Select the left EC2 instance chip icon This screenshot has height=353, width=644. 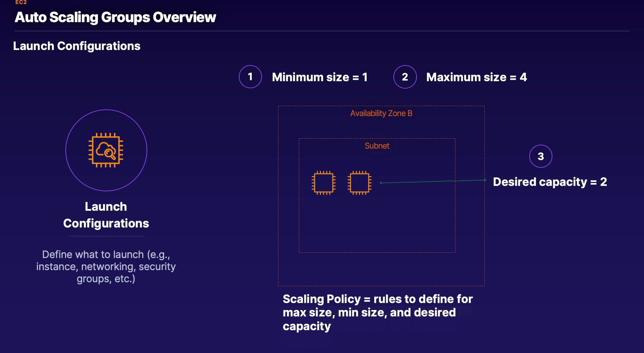(x=323, y=183)
